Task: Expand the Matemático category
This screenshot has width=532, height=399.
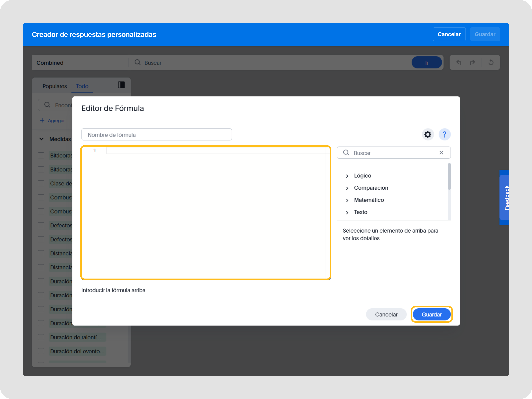Action: pyautogui.click(x=347, y=200)
